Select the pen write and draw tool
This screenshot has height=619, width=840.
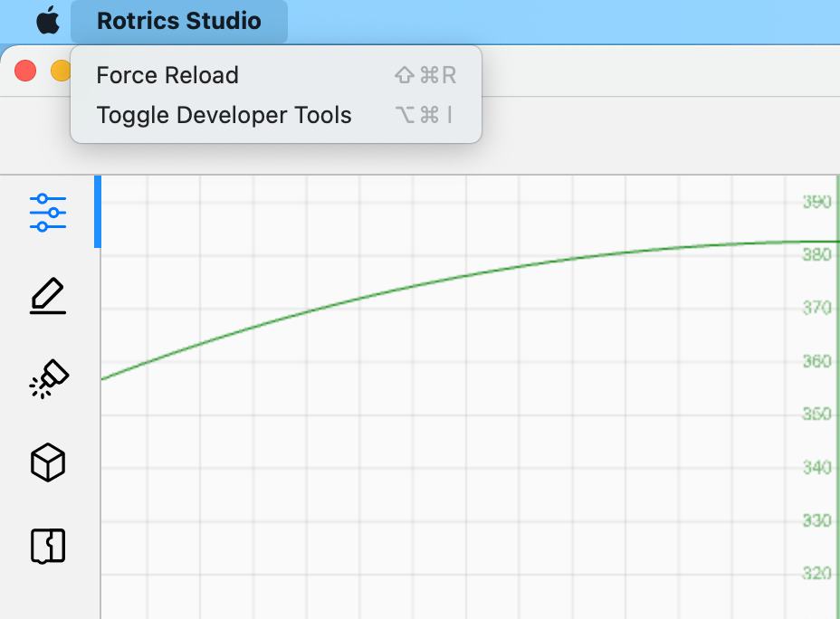(x=48, y=296)
